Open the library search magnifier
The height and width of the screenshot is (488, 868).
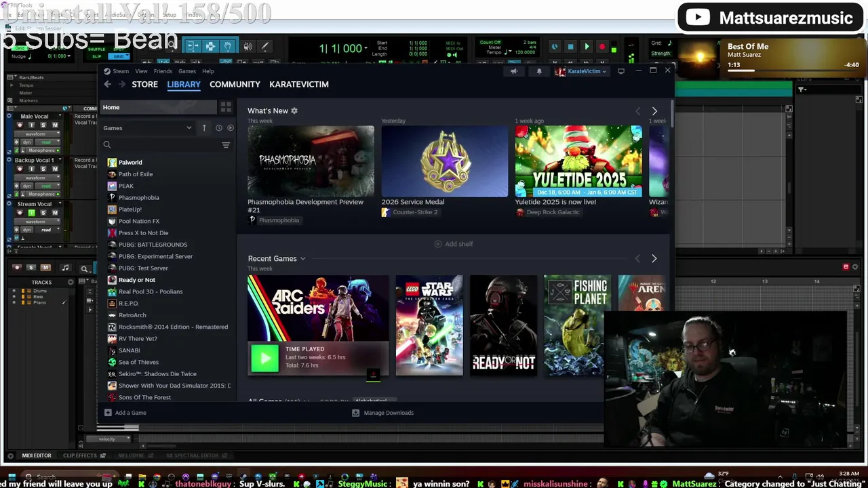coord(106,144)
